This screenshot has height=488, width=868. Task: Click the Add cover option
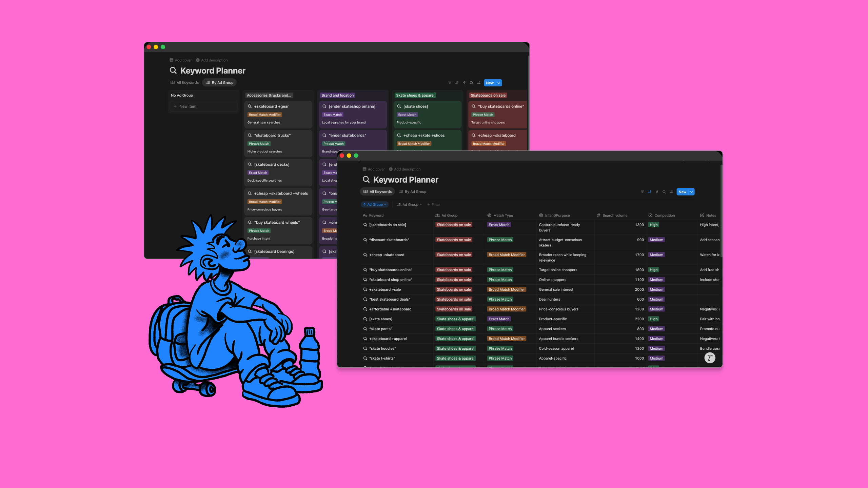(x=373, y=169)
